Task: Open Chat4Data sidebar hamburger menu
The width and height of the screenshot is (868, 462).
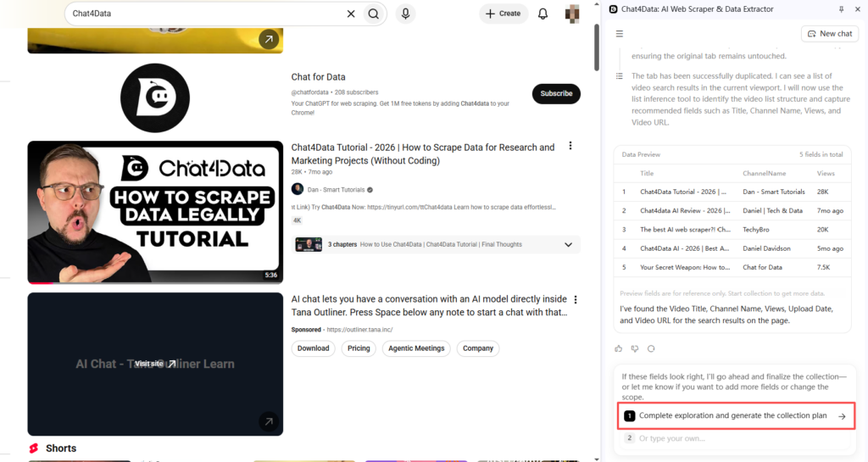Action: coord(620,34)
